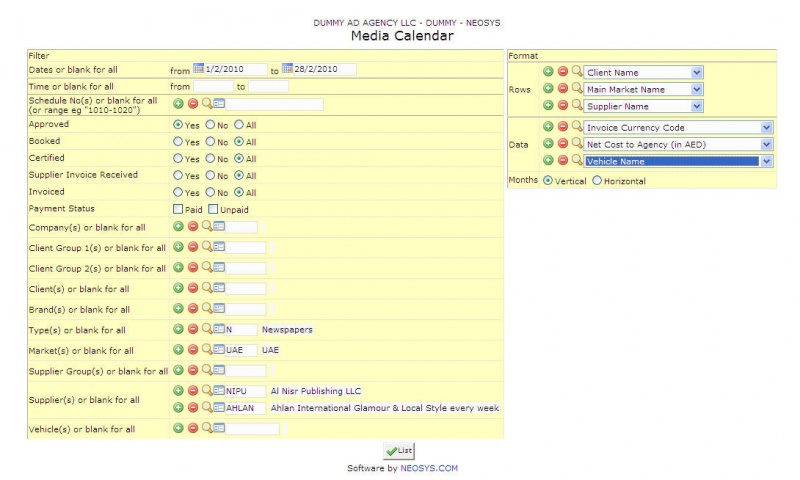Open list popup icon for Supplier Group(s)
Image resolution: width=800 pixels, height=480 pixels.
(219, 370)
